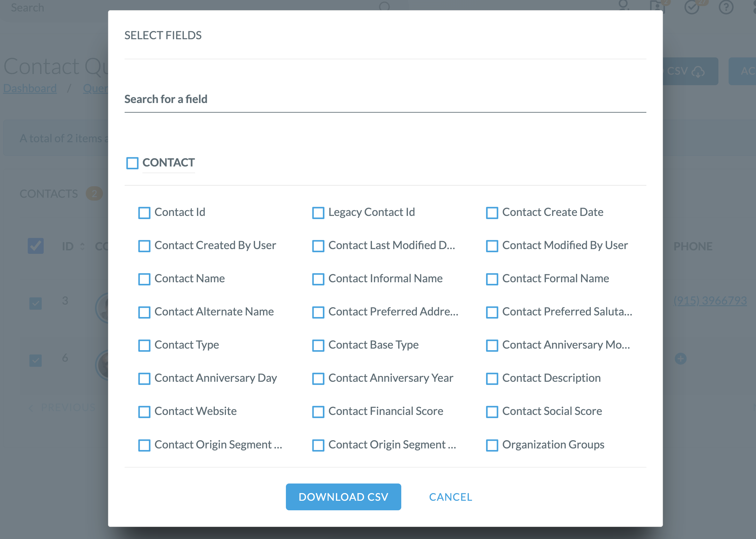Check the Contact Id field
The image size is (756, 539).
coord(144,213)
